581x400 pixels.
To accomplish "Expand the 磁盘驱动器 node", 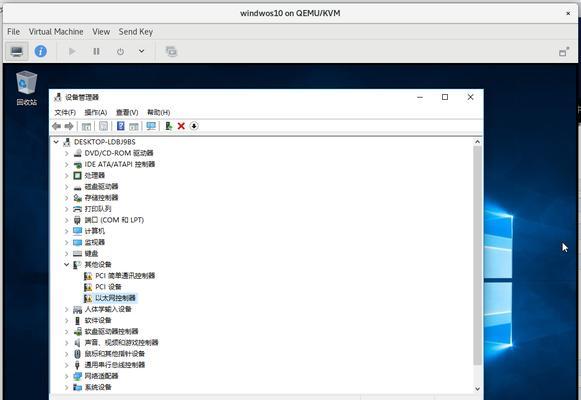I will tap(67, 186).
